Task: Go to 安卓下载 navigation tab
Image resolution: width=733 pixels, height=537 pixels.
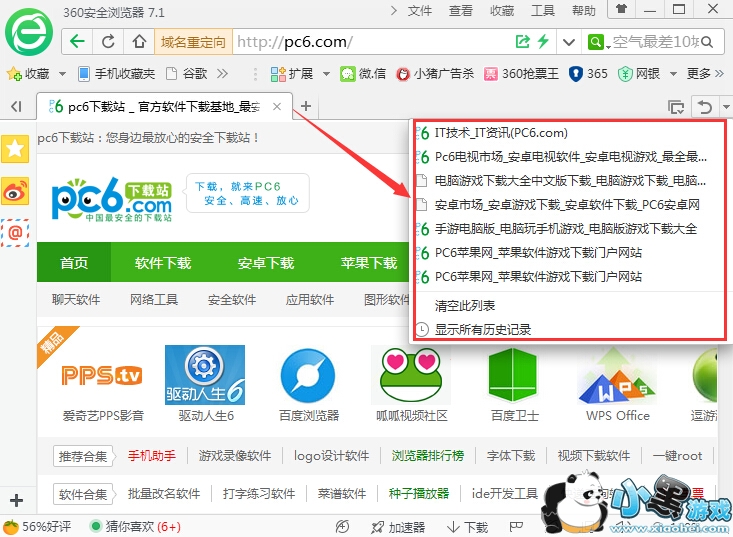Action: coord(266,262)
